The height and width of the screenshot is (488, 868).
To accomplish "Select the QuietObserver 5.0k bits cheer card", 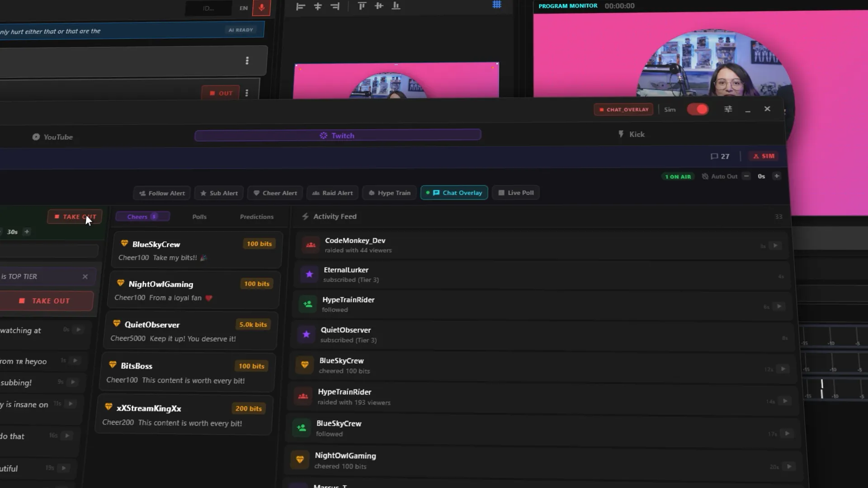I will pyautogui.click(x=190, y=331).
